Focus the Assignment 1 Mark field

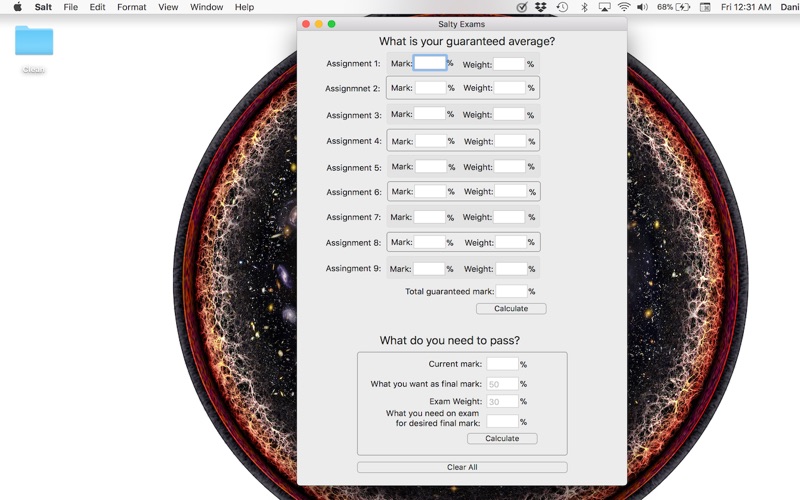click(x=430, y=63)
